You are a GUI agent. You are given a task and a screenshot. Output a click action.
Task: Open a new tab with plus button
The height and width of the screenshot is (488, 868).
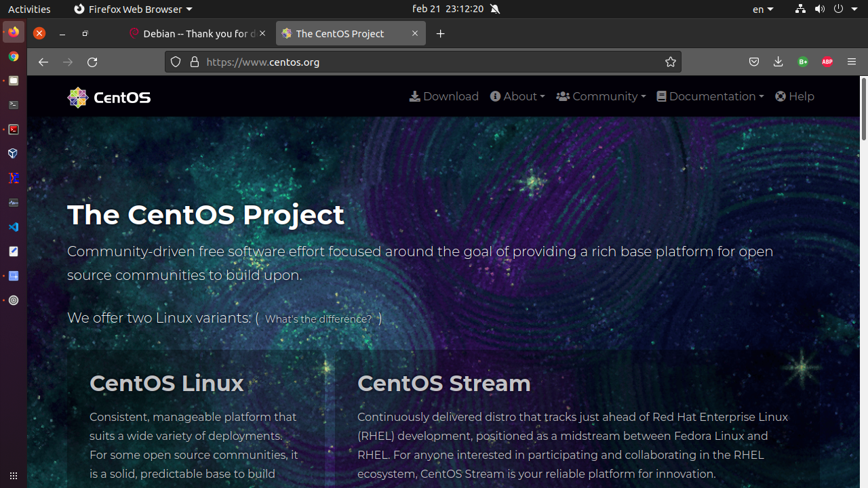(x=441, y=33)
